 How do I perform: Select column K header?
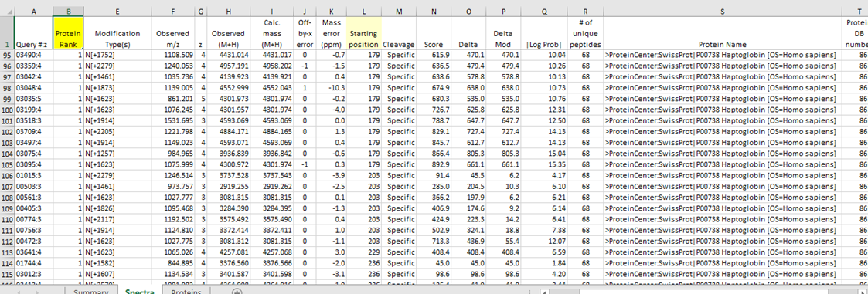(331, 11)
